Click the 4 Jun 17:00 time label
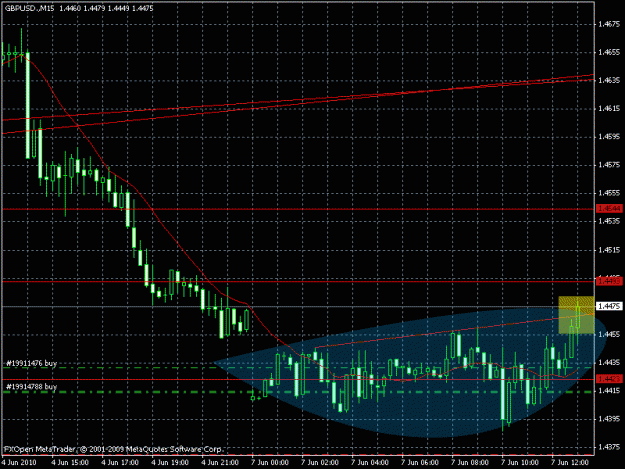Image resolution: width=625 pixels, height=469 pixels. pos(120,463)
